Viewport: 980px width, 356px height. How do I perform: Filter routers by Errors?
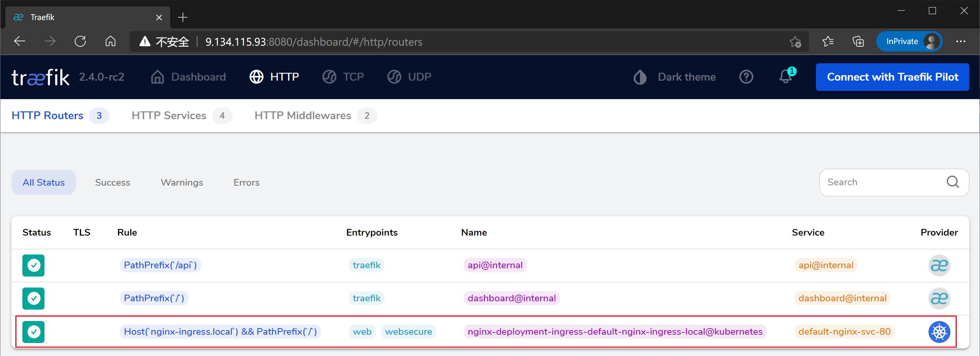(x=246, y=183)
